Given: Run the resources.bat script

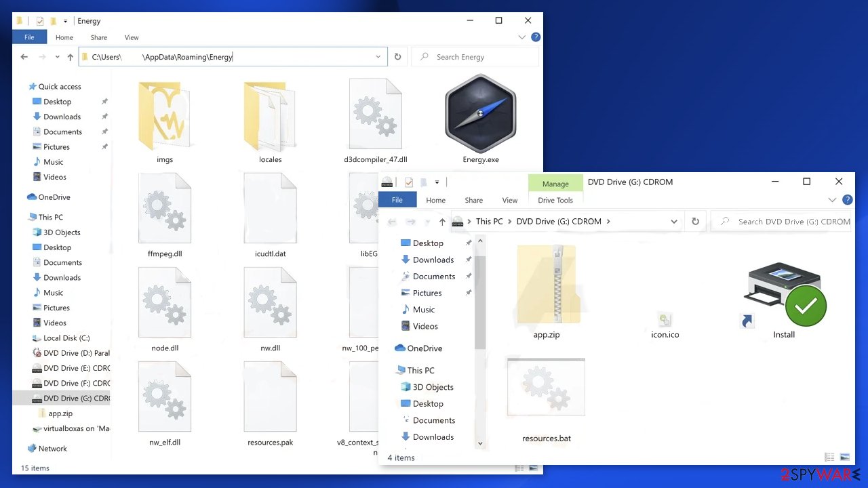Looking at the screenshot, I should (x=546, y=386).
